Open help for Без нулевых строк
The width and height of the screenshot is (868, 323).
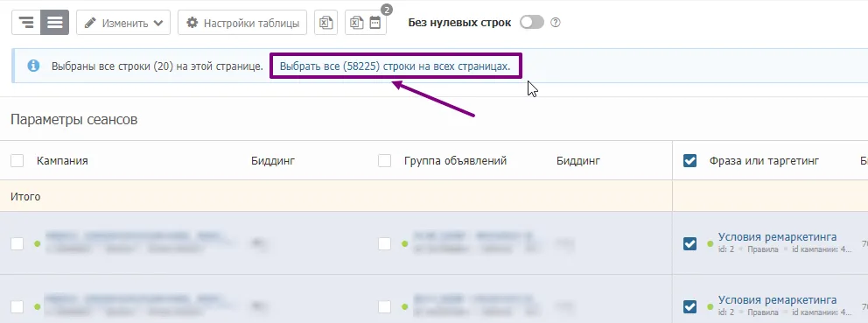tap(556, 23)
